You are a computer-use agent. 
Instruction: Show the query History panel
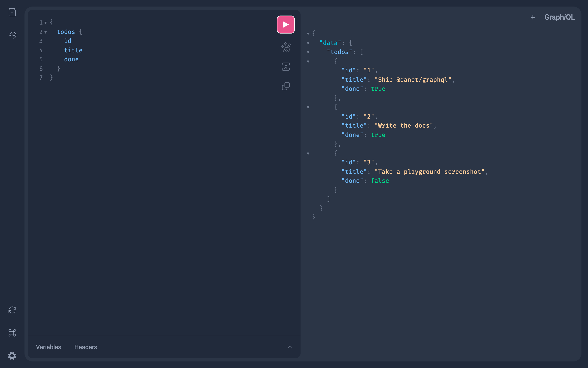12,35
